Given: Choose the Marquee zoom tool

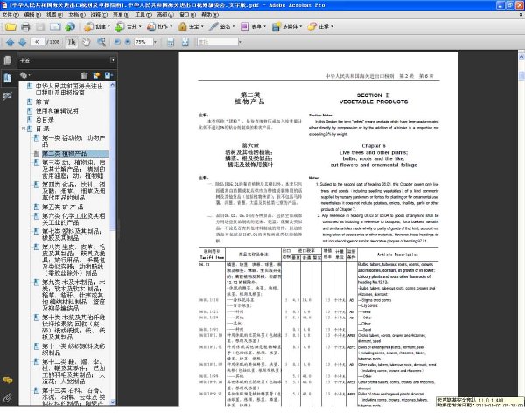Looking at the screenshot, I should coord(101,42).
